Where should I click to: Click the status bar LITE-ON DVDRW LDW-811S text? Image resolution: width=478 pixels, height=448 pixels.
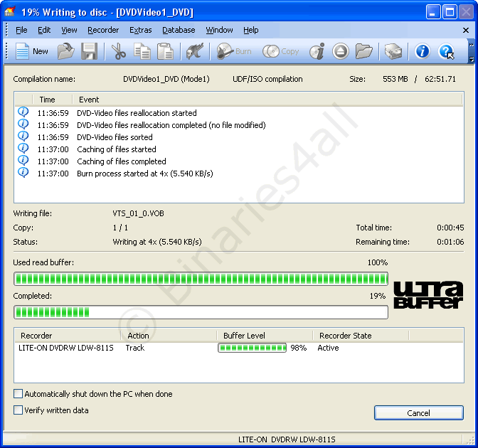click(x=287, y=439)
